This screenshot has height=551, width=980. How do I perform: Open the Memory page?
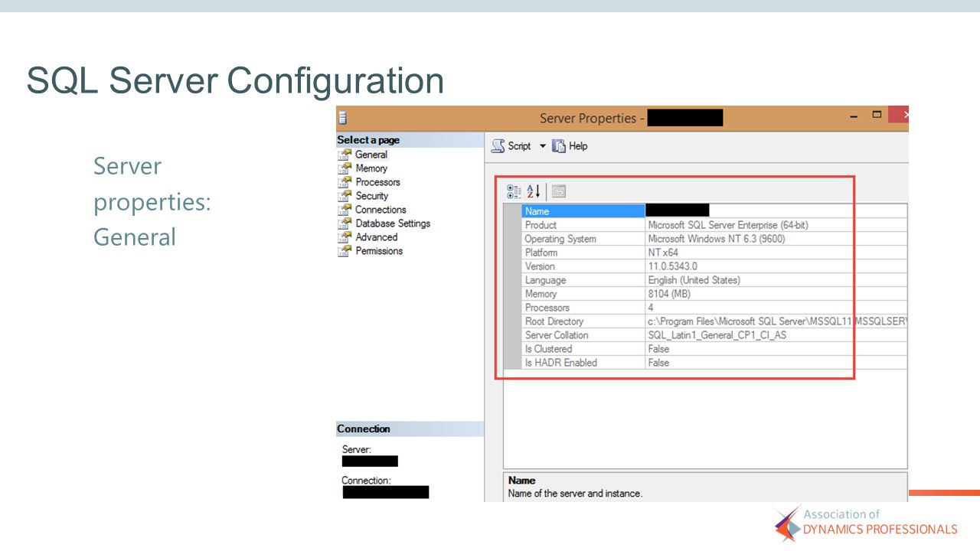point(371,168)
